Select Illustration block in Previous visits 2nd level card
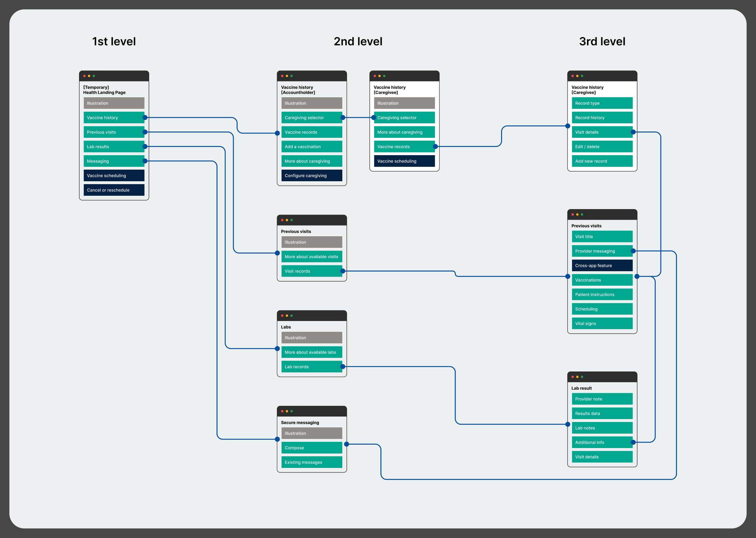The height and width of the screenshot is (538, 756). [312, 242]
